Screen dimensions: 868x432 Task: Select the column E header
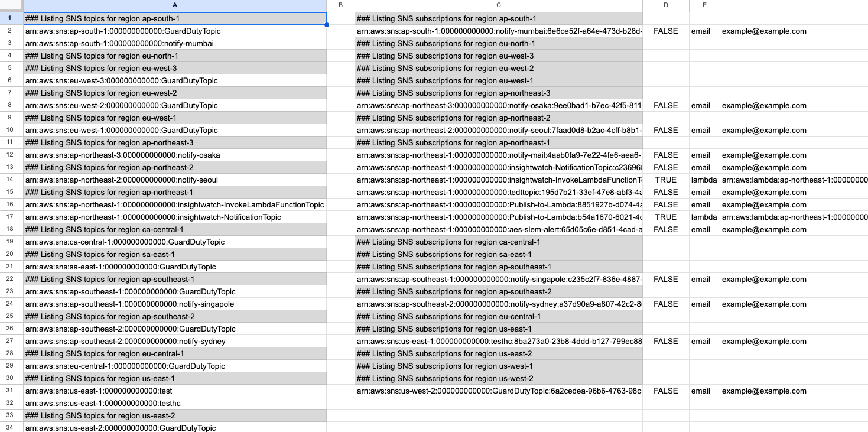click(704, 5)
